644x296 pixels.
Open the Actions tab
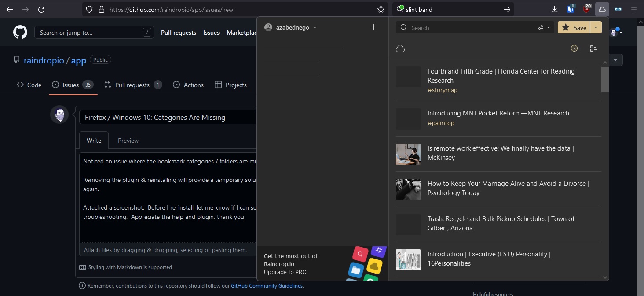[188, 85]
